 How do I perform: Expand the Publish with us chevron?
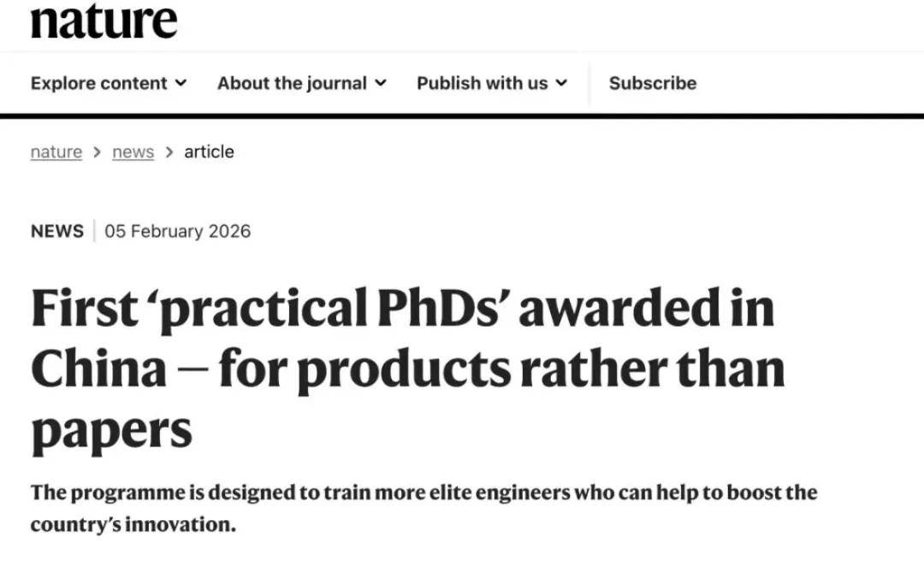click(x=561, y=83)
